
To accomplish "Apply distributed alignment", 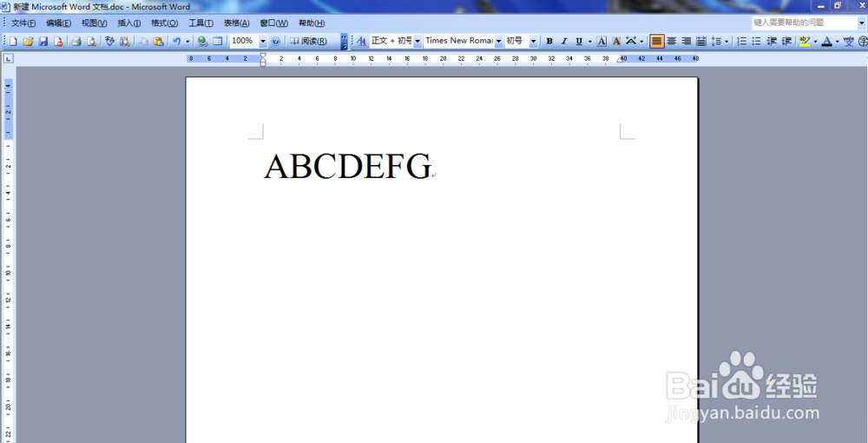I will [x=700, y=41].
